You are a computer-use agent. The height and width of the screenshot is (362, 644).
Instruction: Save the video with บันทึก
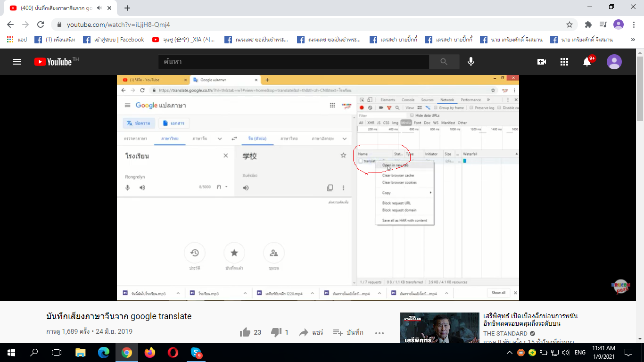pos(348,332)
